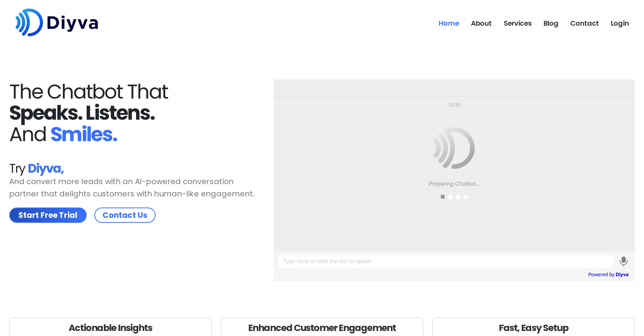
Task: Click the microphone icon to speak
Action: tap(623, 261)
